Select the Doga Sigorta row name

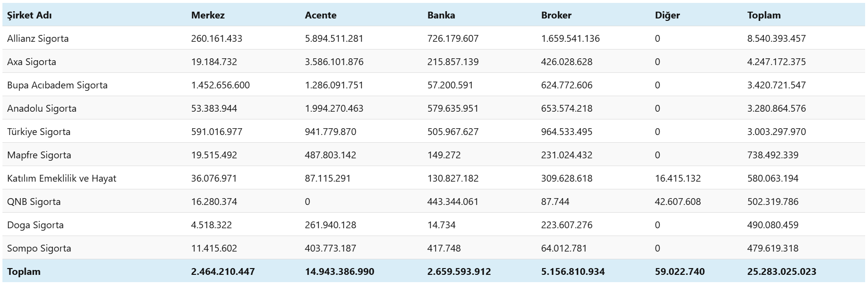tap(35, 225)
